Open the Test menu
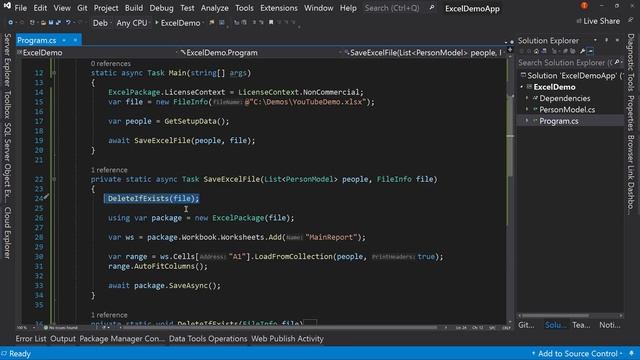The height and width of the screenshot is (360, 640). 187,8
